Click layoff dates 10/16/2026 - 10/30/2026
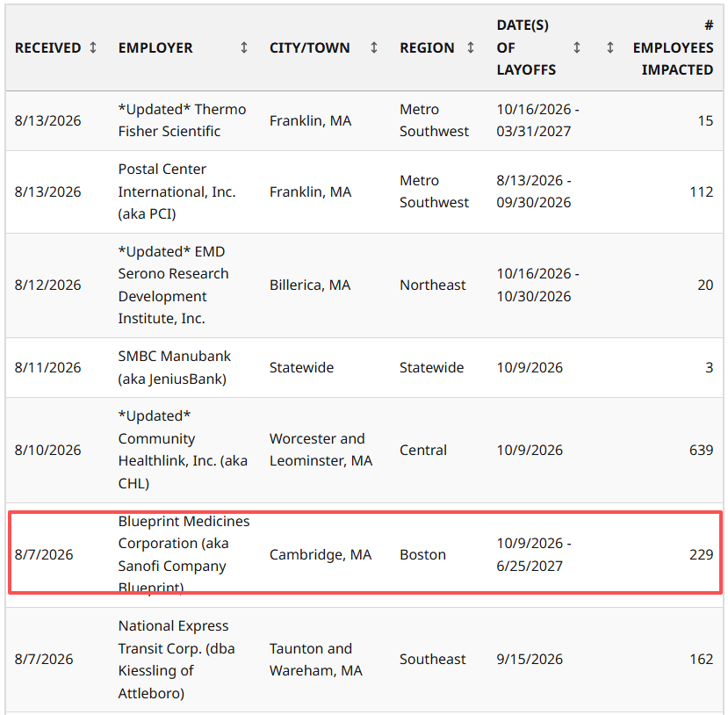The image size is (728, 715). [537, 285]
